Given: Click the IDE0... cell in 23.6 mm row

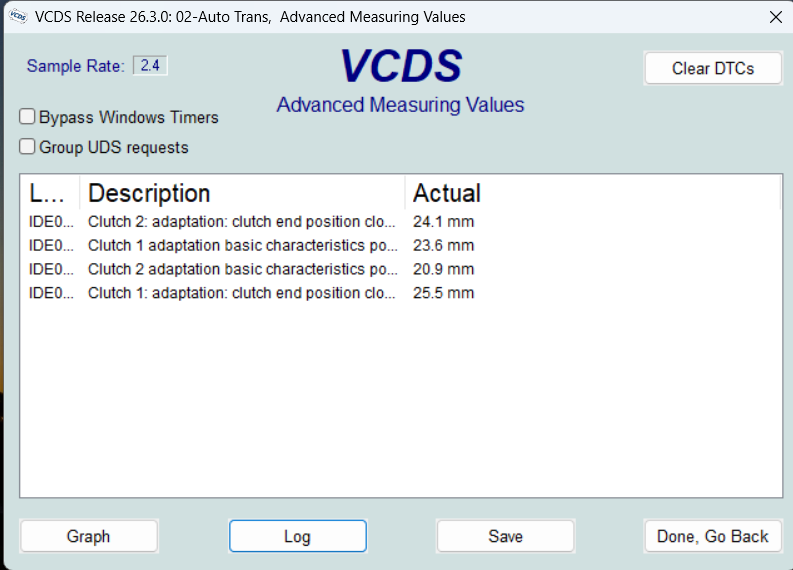Looking at the screenshot, I should 51,245.
